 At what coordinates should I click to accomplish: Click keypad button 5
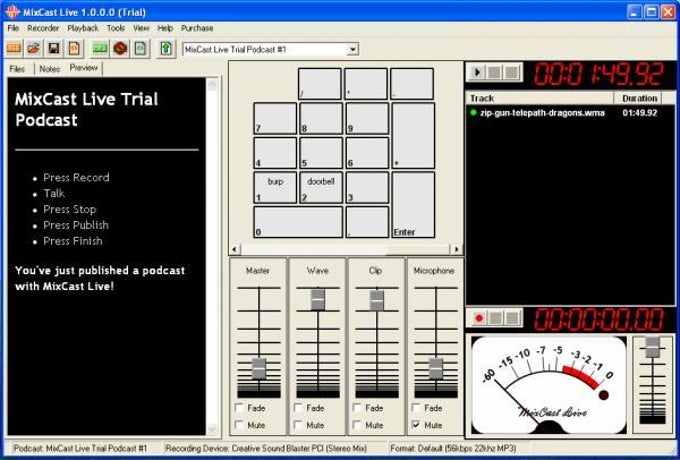coord(321,153)
